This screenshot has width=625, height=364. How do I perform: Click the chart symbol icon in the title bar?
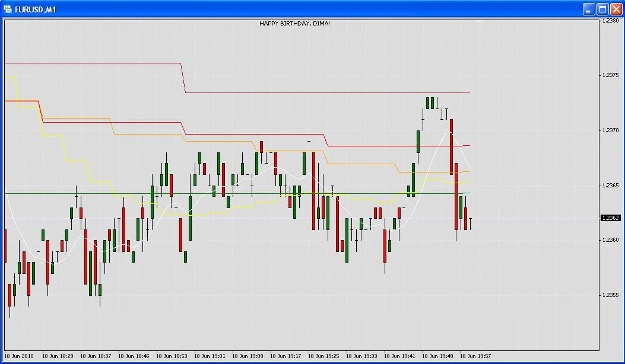point(8,9)
